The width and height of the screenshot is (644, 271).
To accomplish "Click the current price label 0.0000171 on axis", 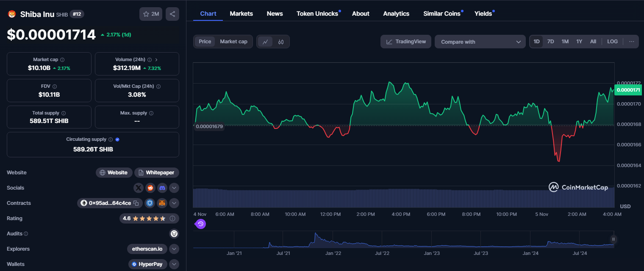I will coord(628,90).
